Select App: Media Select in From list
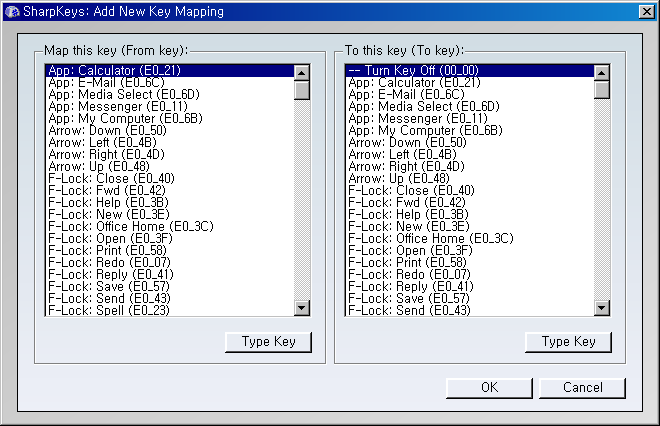Viewport: 660px width, 426px height. (x=169, y=94)
